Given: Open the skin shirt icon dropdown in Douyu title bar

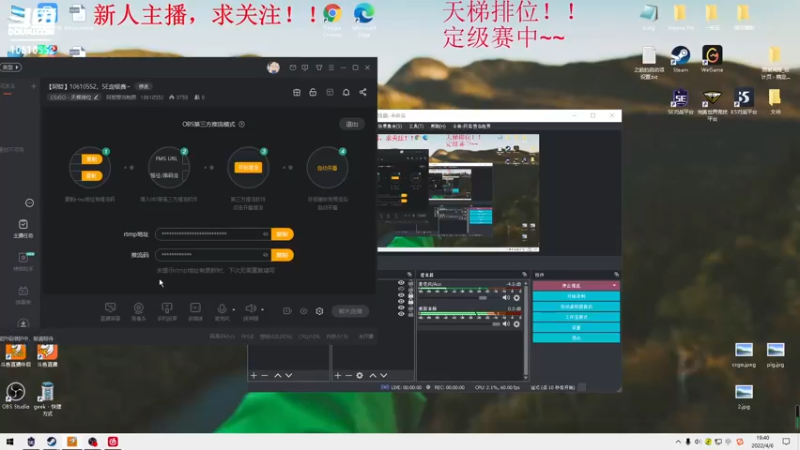Looking at the screenshot, I should click(319, 67).
